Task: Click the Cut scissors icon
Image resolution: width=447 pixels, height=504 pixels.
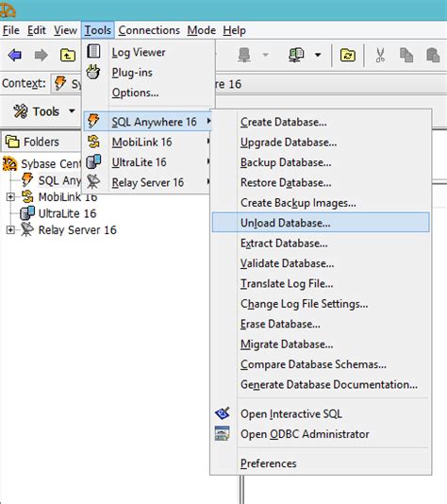Action: click(380, 55)
